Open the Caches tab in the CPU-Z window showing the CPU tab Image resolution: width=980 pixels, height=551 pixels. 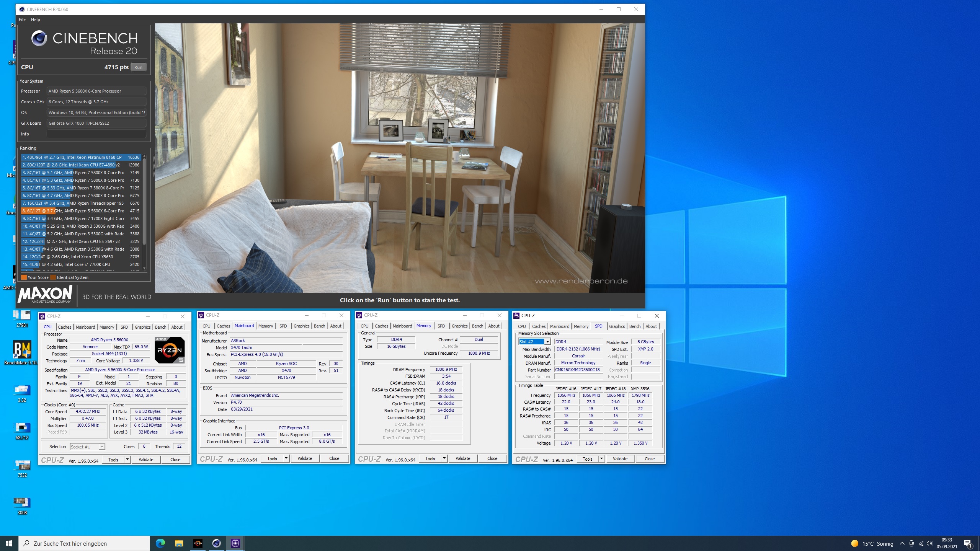(x=65, y=327)
